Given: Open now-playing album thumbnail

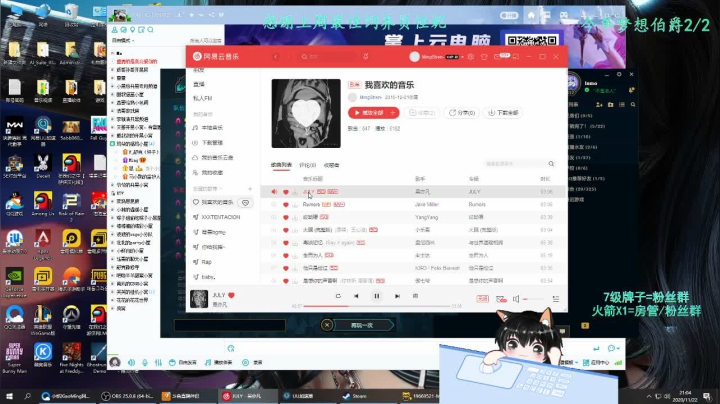Looking at the screenshot, I should pyautogui.click(x=199, y=299).
